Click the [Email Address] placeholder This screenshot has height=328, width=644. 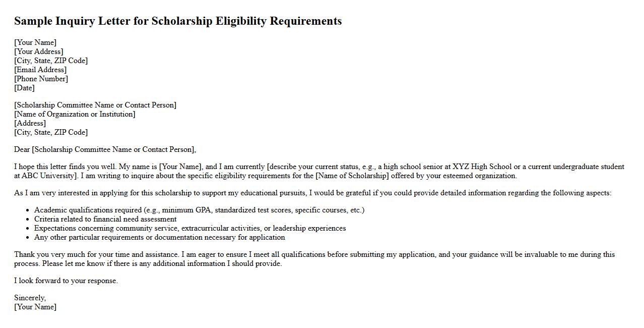pyautogui.click(x=40, y=70)
